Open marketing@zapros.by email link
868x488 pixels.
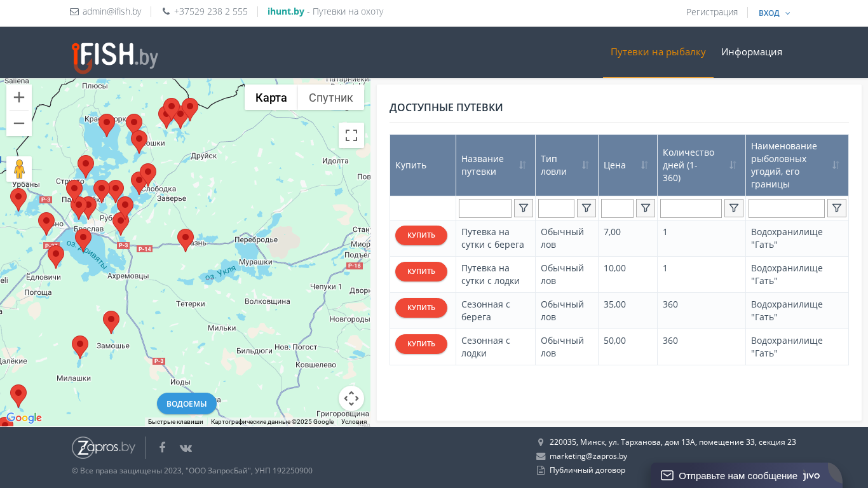[588, 456]
